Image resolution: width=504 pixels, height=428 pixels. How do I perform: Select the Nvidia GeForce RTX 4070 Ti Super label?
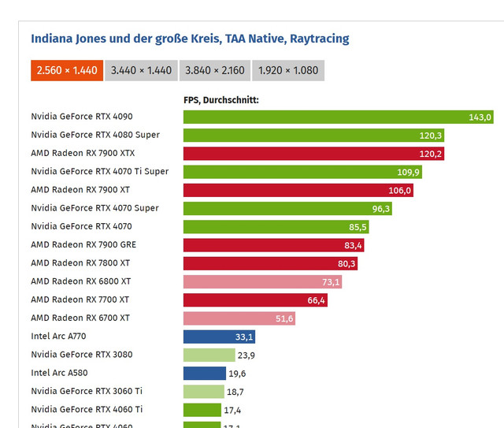click(100, 172)
